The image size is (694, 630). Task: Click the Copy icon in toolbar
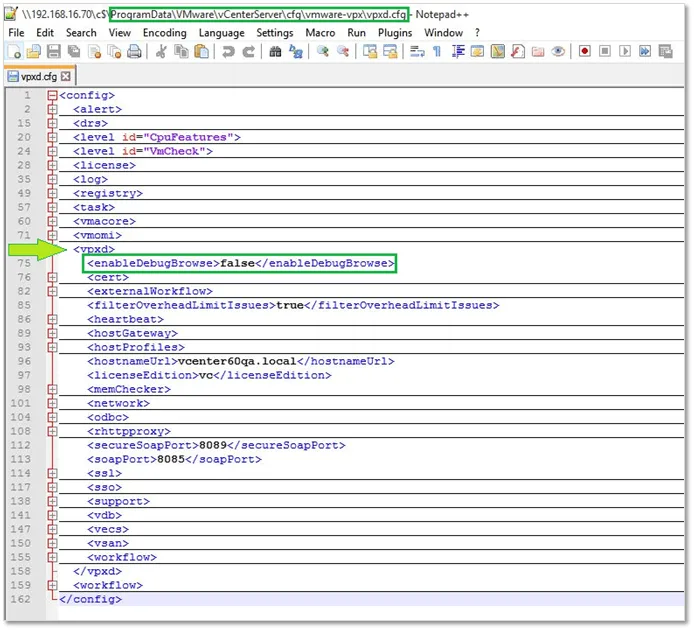[181, 52]
